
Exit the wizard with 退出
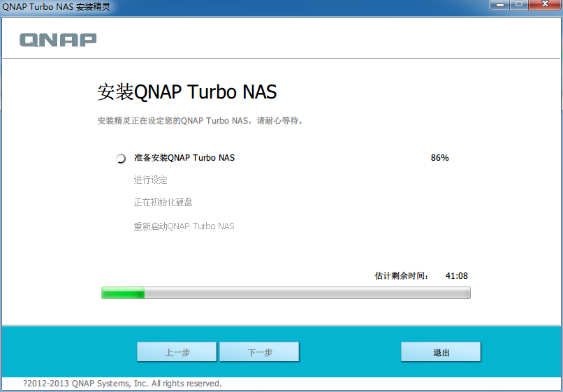(441, 351)
